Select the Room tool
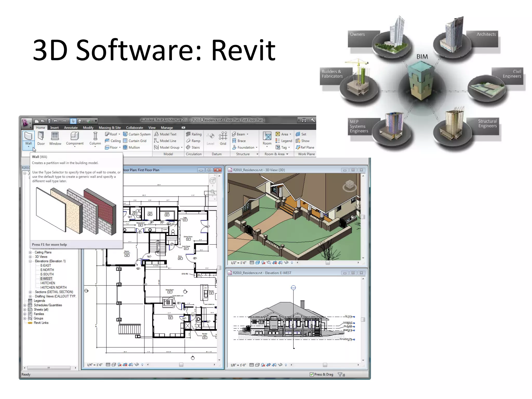Screen dimensions: 532x399 [267, 139]
